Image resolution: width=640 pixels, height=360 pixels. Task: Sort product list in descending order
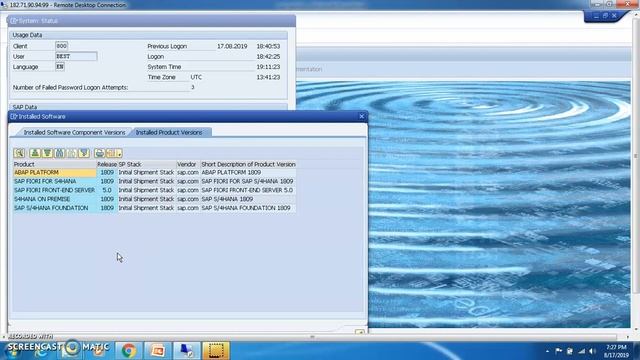click(47, 153)
